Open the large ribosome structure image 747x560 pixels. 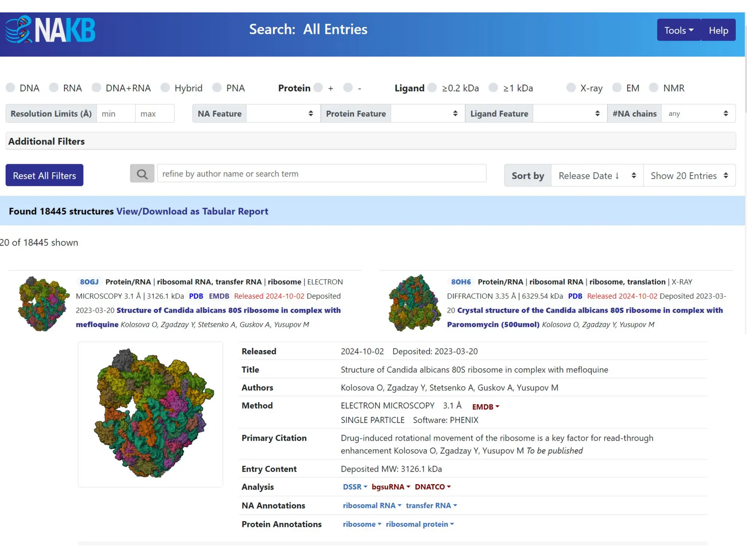(150, 414)
